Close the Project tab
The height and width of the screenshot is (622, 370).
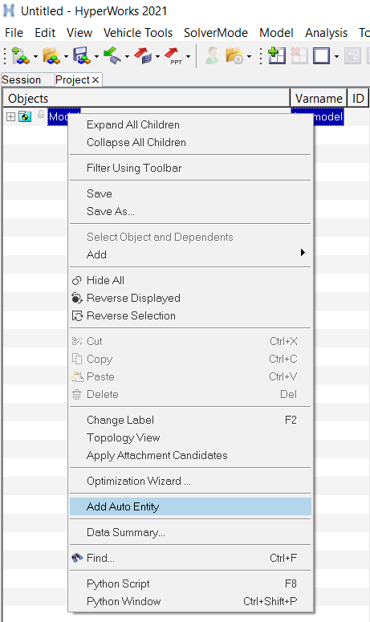point(95,80)
